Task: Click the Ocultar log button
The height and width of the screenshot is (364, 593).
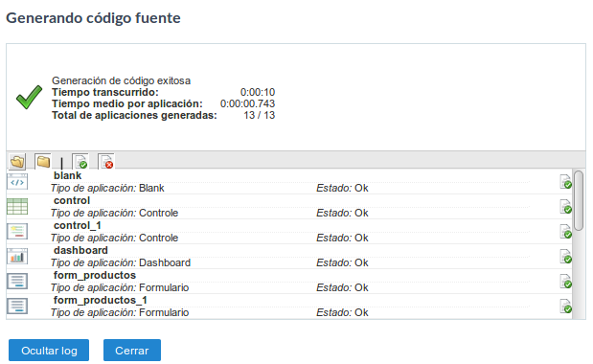Action: [x=49, y=351]
